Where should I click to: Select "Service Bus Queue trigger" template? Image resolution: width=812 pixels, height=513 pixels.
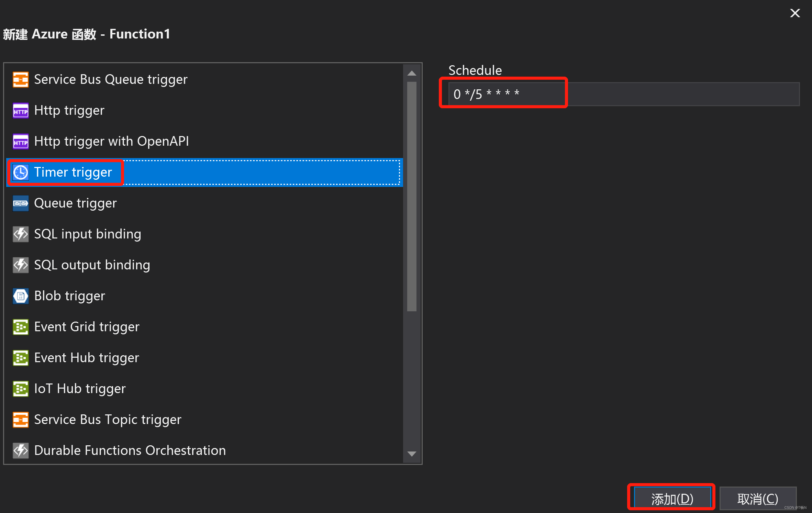pyautogui.click(x=111, y=80)
